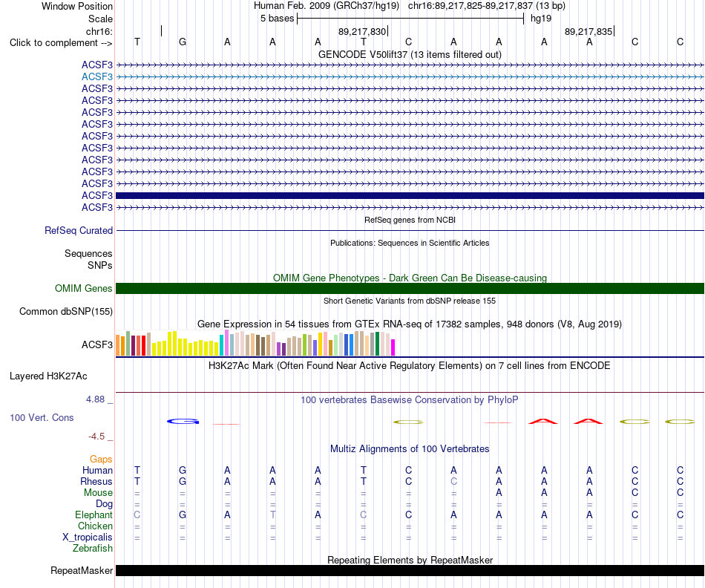This screenshot has width=705, height=588.
Task: Click the black RepeatMasker bar
Action: (410, 570)
